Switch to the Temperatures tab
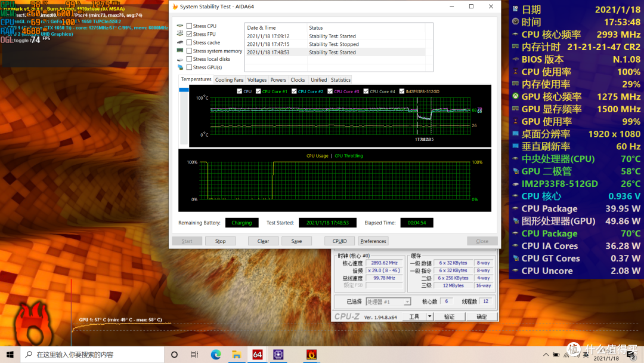Image resolution: width=644 pixels, height=363 pixels. (x=196, y=79)
